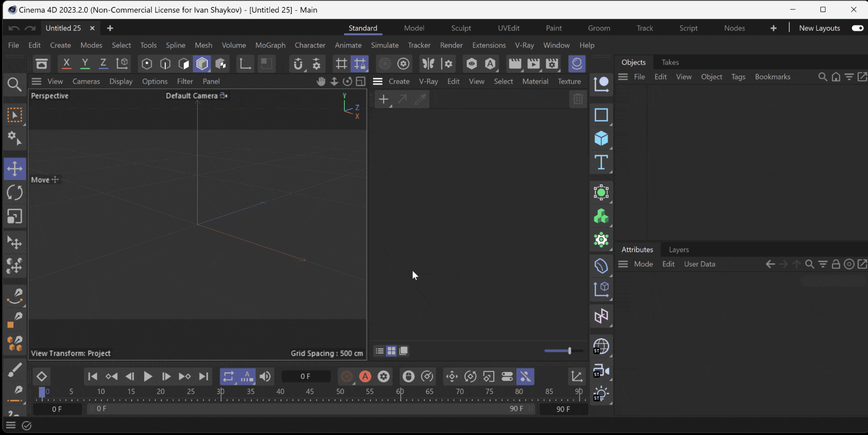The height and width of the screenshot is (435, 868).
Task: Close the Untitled 25 project tab
Action: (92, 28)
